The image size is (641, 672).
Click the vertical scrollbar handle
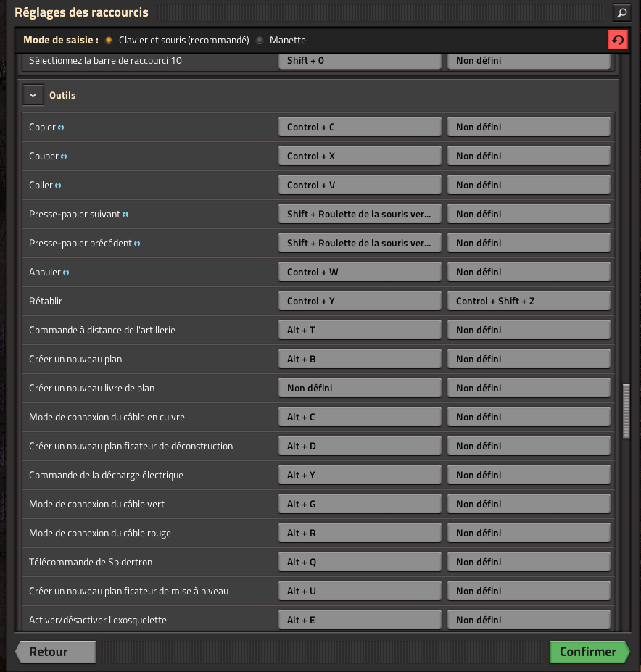pyautogui.click(x=626, y=410)
